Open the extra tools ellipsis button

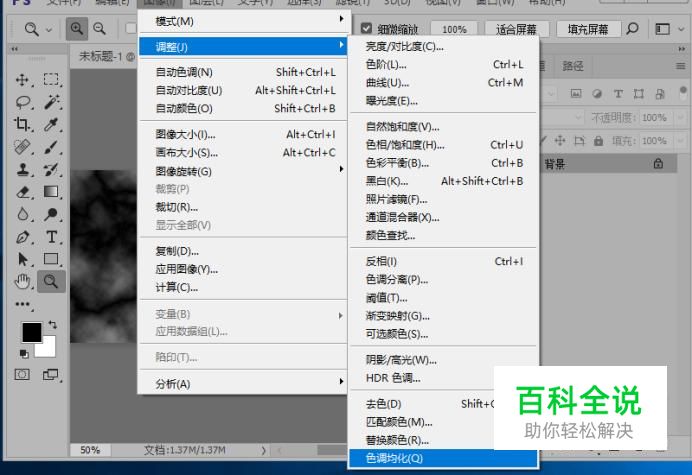click(x=22, y=304)
